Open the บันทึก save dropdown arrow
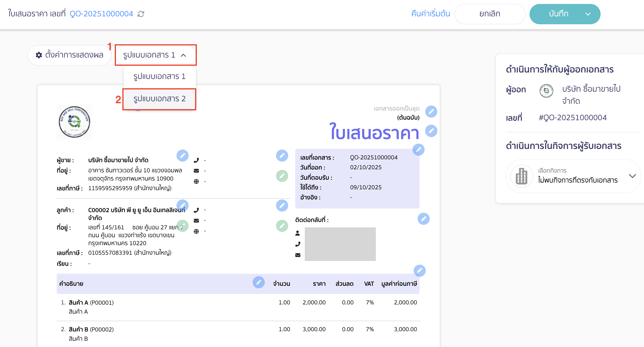Viewport: 644px width, 347px height. [588, 14]
